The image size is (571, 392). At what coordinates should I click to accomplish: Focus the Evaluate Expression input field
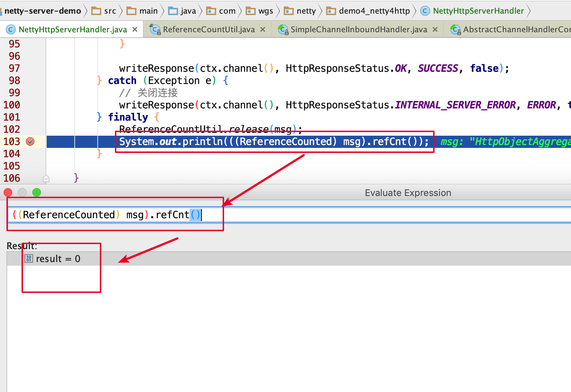point(289,215)
